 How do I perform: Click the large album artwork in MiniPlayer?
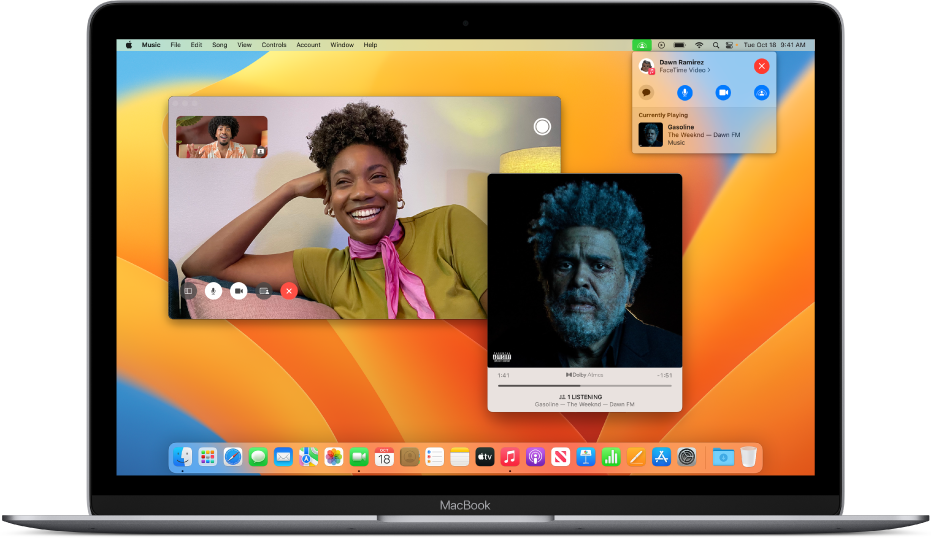coord(585,270)
